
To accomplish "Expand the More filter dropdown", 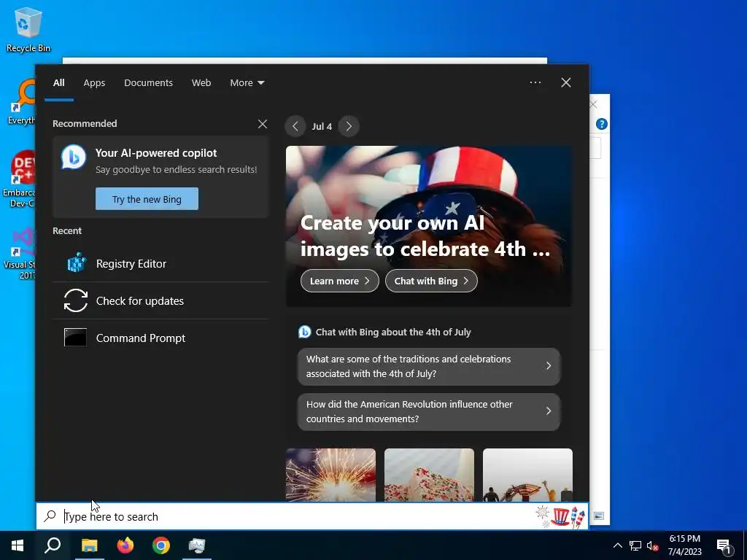I will pyautogui.click(x=247, y=83).
